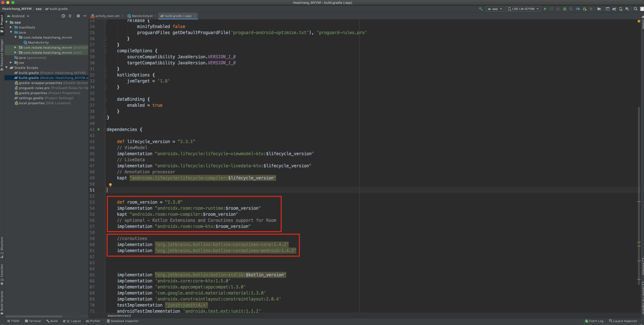Open the Profiler gauge icon in toolbar
Screen dimensions: 644x325
(578, 9)
